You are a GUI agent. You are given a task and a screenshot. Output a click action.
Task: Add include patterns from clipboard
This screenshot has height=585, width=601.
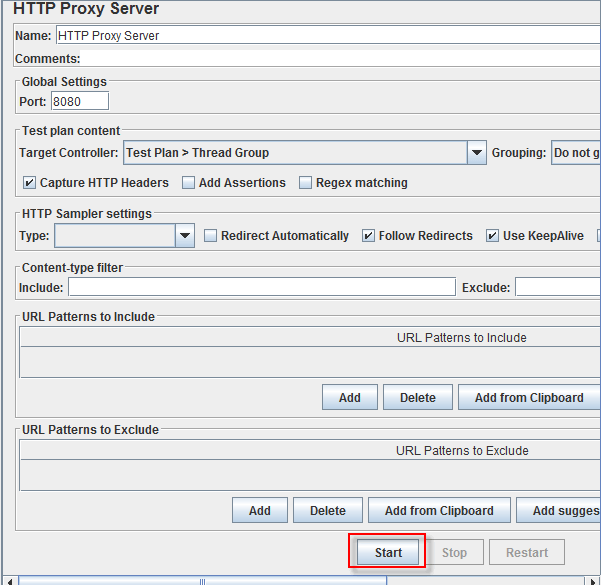528,397
